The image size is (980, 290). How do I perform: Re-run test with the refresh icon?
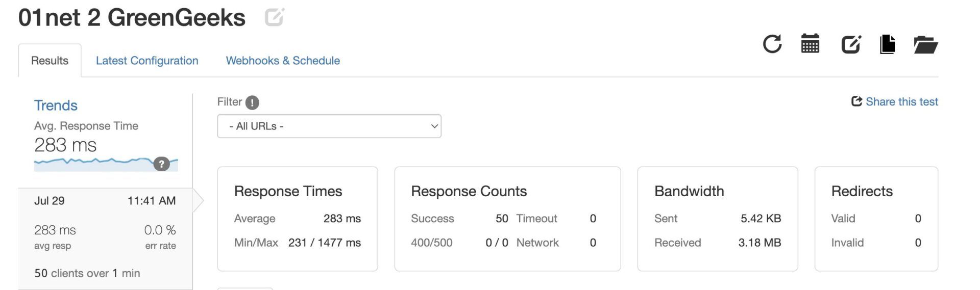pos(772,44)
